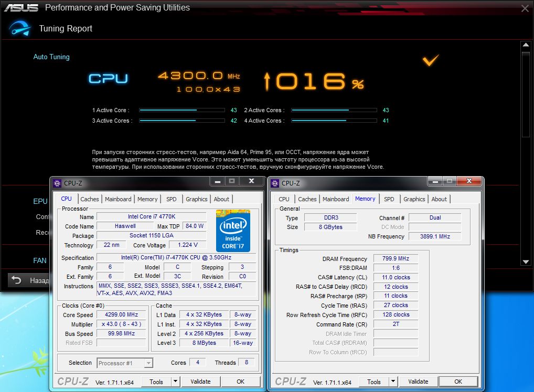Image resolution: width=534 pixels, height=392 pixels.
Task: Switch to Mainboard tab in the processor CPU-Z window
Action: (118, 199)
